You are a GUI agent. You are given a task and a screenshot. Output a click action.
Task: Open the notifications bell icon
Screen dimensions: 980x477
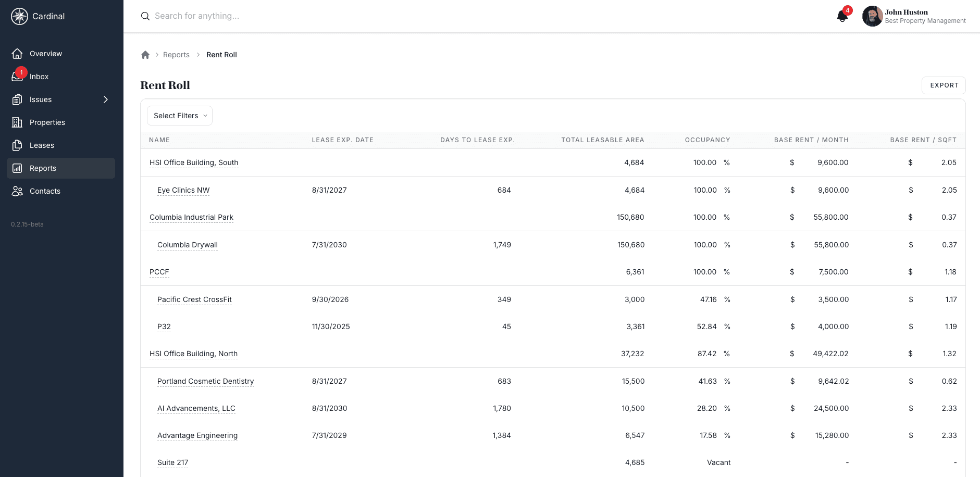pos(842,16)
